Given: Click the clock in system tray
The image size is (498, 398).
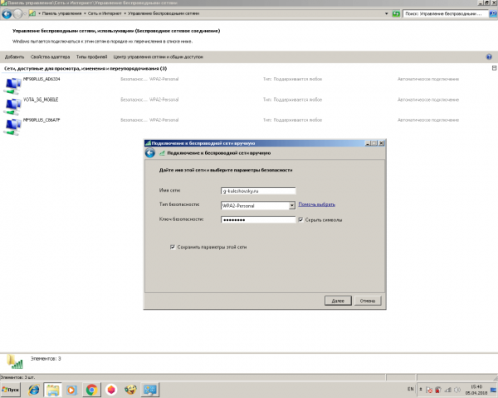Looking at the screenshot, I should click(476, 390).
